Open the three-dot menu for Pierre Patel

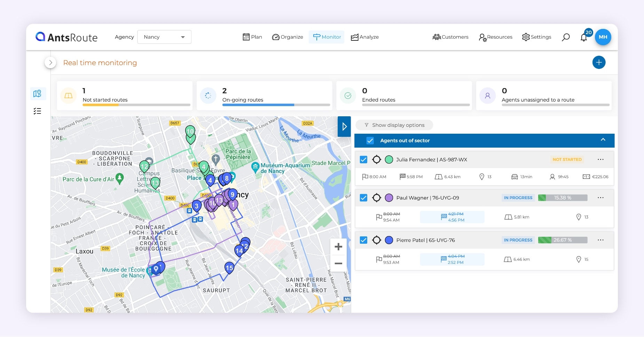tap(600, 240)
